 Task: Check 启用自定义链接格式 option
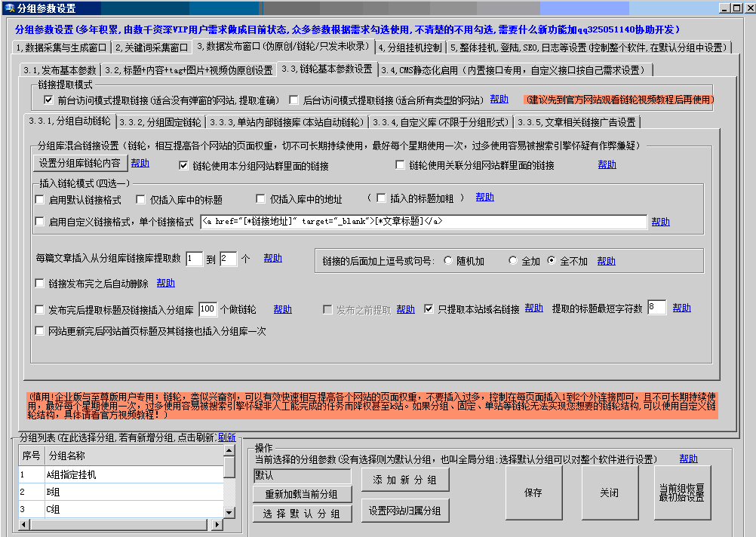coord(39,222)
